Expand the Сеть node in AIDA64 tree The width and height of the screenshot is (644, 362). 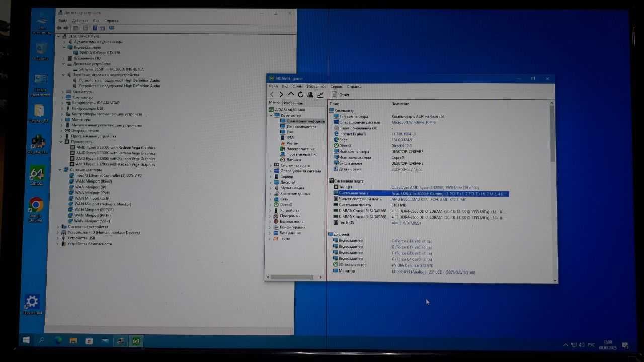[271, 199]
